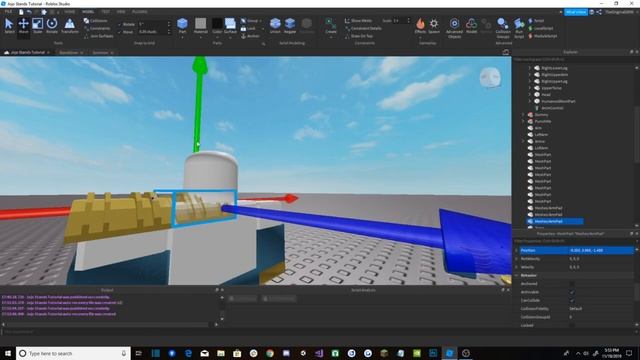This screenshot has width=640, height=360.
Task: Toggle the CanCollide property checkbox
Action: coord(572,300)
